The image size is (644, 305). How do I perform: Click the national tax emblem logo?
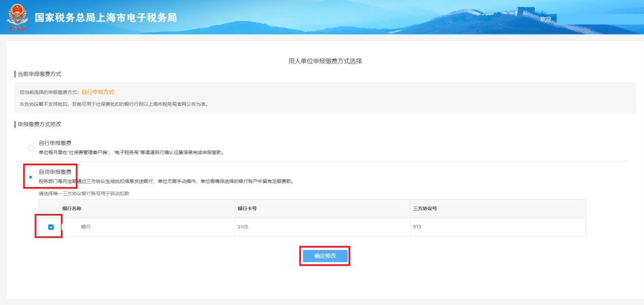click(17, 17)
